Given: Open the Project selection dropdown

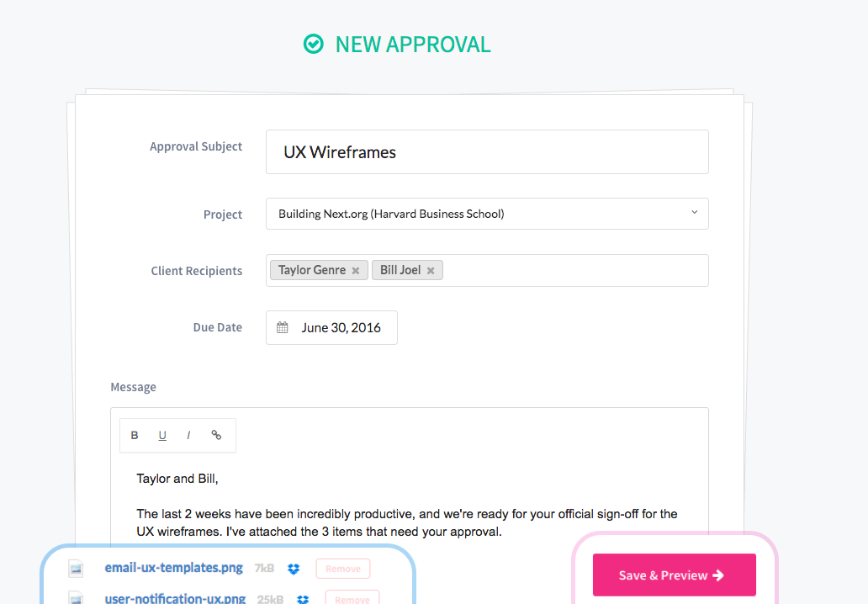Looking at the screenshot, I should click(x=694, y=213).
